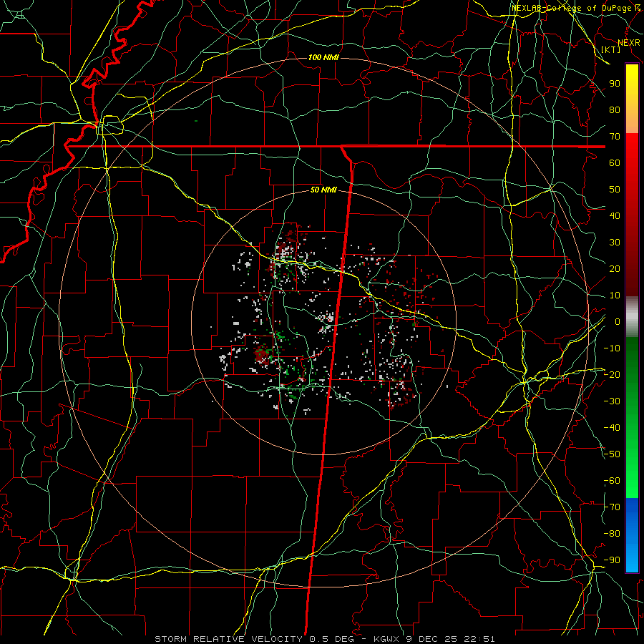Click the -40 value on the velocity scale
Screen dimensions: 644x644
click(x=612, y=428)
